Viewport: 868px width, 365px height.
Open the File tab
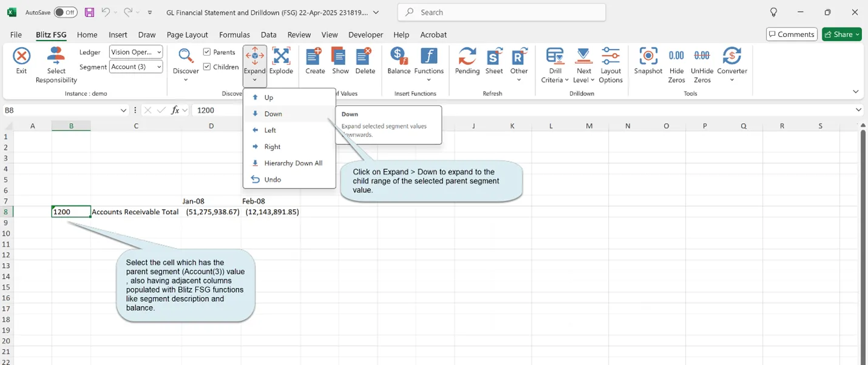tap(16, 35)
